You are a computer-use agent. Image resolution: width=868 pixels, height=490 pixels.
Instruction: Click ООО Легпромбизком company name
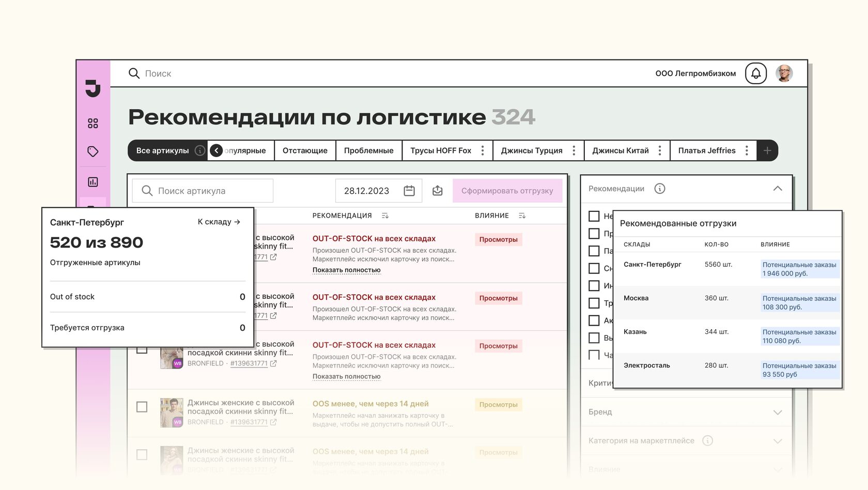click(x=695, y=73)
